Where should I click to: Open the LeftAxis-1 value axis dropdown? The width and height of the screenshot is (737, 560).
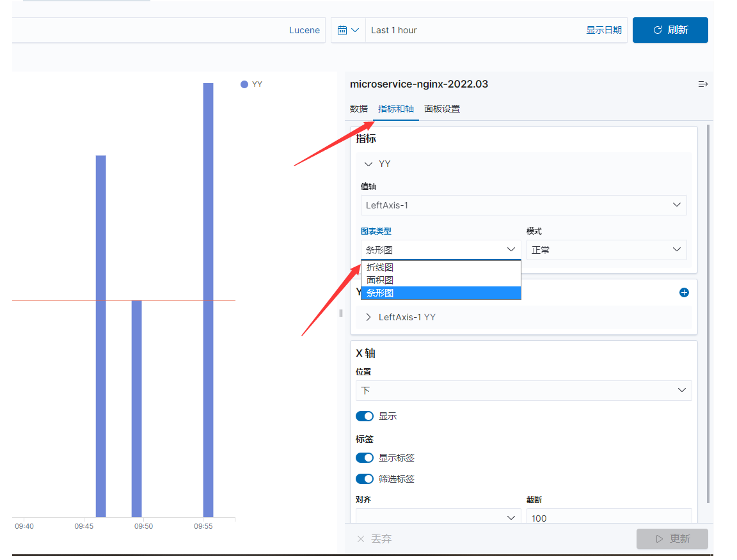523,205
